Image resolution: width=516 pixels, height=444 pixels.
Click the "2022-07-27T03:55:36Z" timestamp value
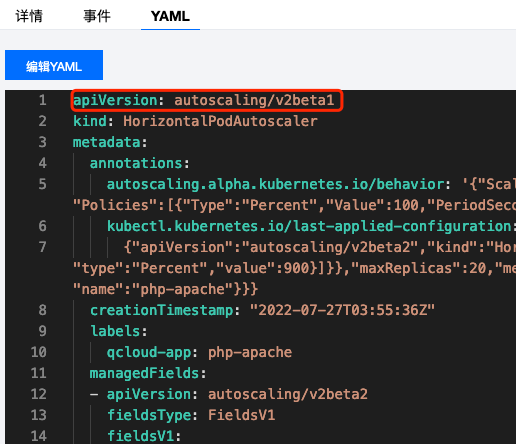pos(342,310)
